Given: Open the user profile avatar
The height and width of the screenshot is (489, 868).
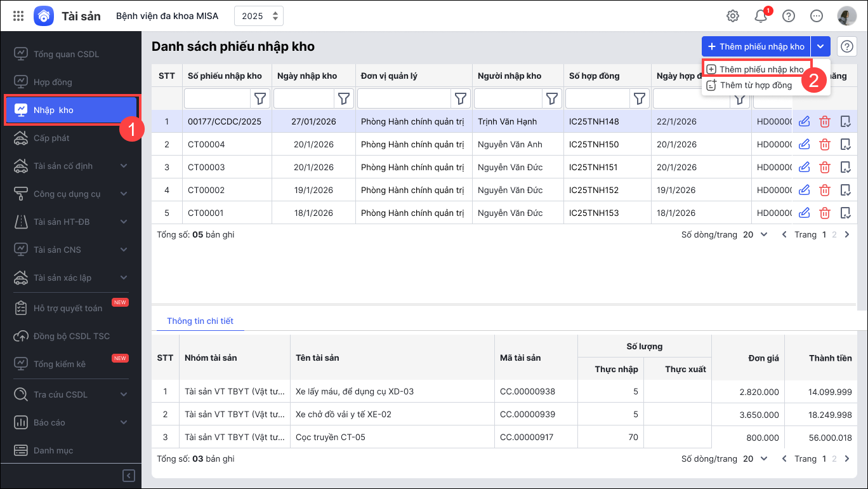Looking at the screenshot, I should pyautogui.click(x=846, y=16).
